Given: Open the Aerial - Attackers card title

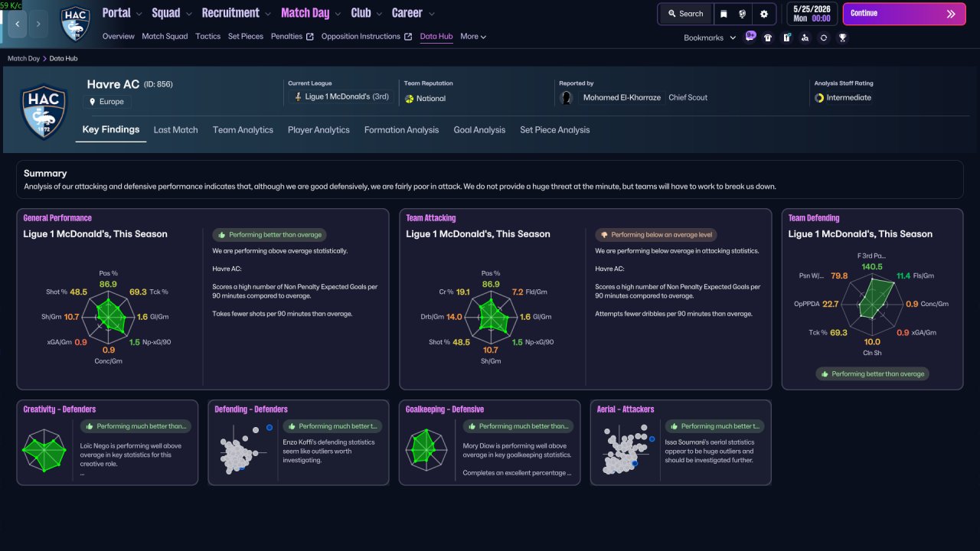Looking at the screenshot, I should click(x=626, y=409).
